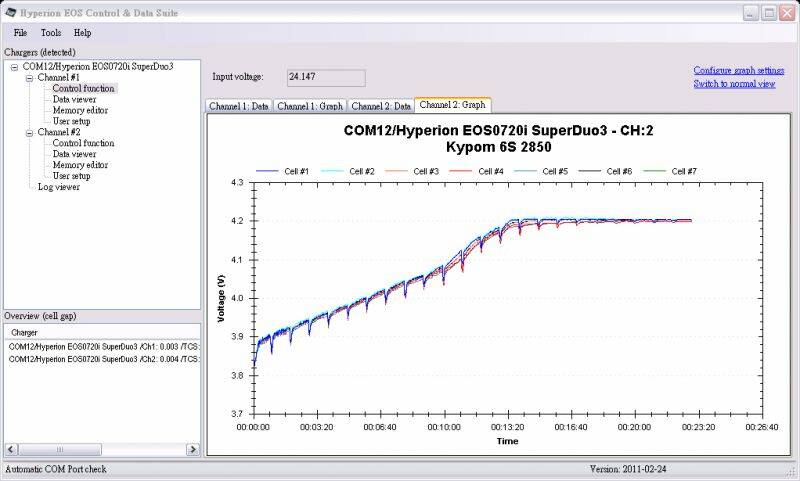800x481 pixels.
Task: Open User setup under Channel #2
Action: click(x=71, y=176)
